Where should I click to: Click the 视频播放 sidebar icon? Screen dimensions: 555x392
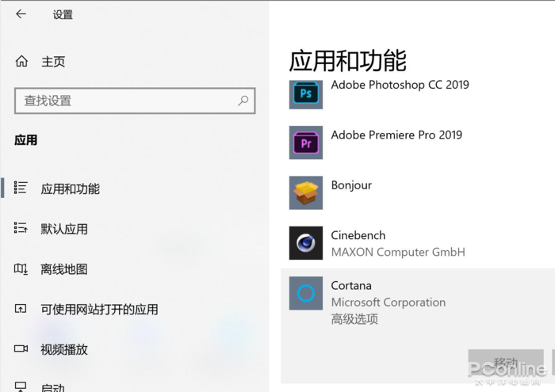pos(21,349)
